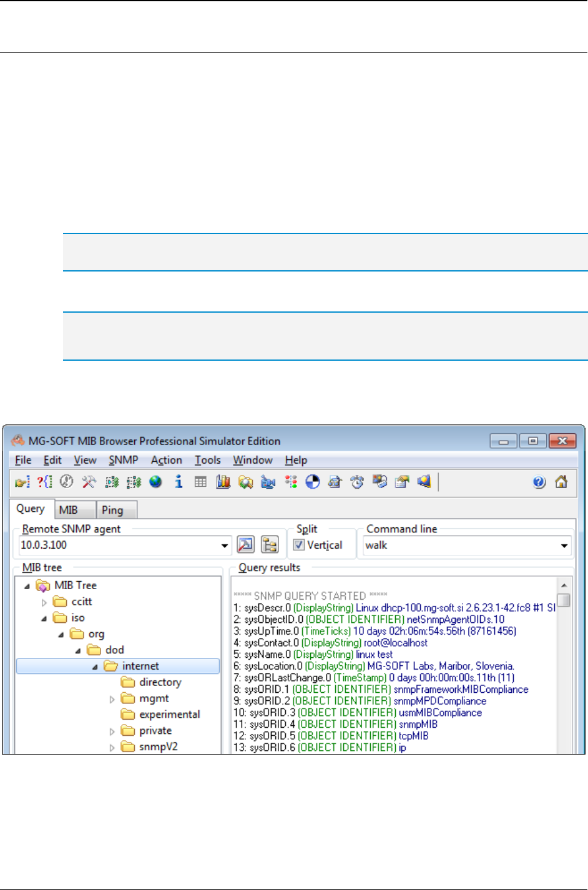
Task: Click the 'sysContact.0' root@localhost result line
Action: pyautogui.click(x=331, y=643)
